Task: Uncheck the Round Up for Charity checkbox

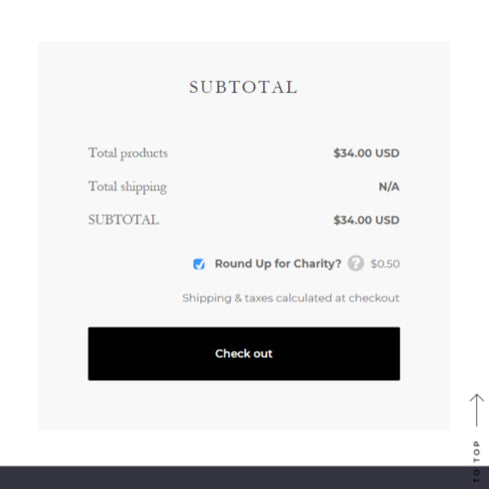Action: click(x=199, y=264)
